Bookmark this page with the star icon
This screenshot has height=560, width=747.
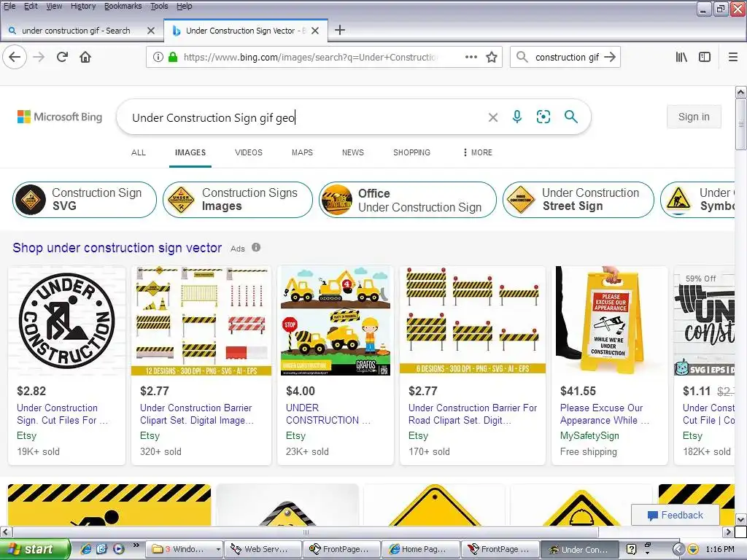492,57
